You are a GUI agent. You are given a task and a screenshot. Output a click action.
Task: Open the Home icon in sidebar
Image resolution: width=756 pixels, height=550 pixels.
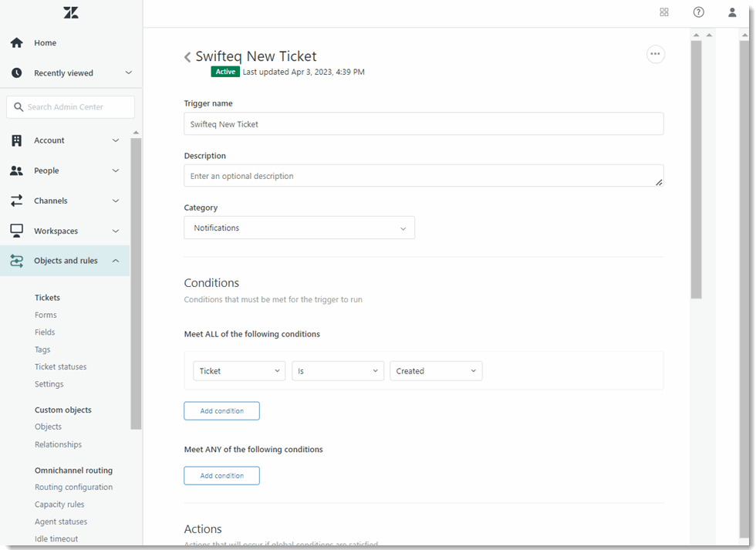click(16, 43)
